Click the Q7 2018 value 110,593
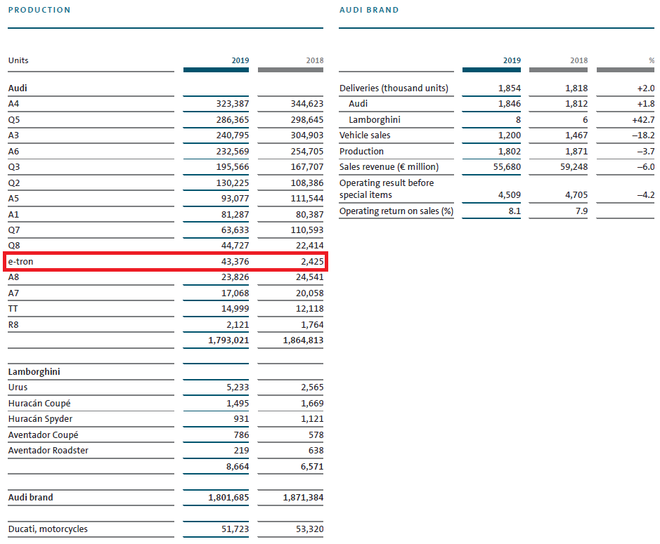Viewport: 660px width, 544px height. [x=307, y=230]
